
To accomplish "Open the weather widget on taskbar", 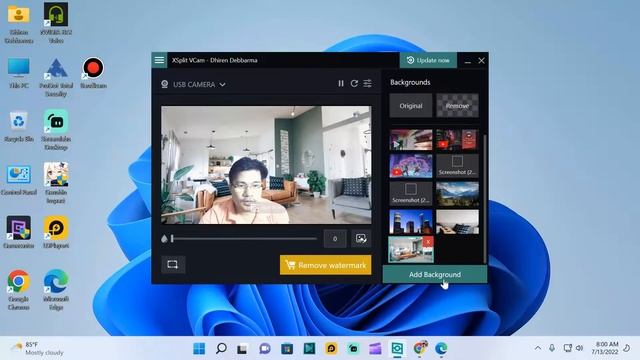I will pos(38,348).
